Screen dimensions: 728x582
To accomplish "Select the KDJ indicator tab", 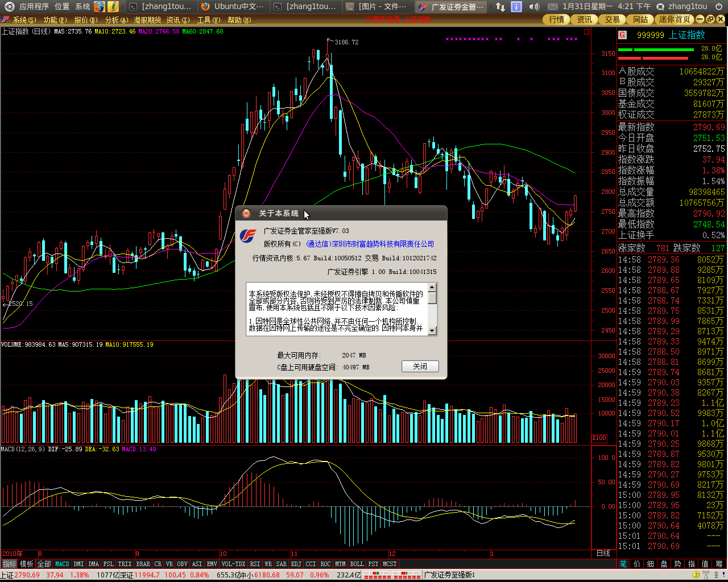I will coord(296,564).
